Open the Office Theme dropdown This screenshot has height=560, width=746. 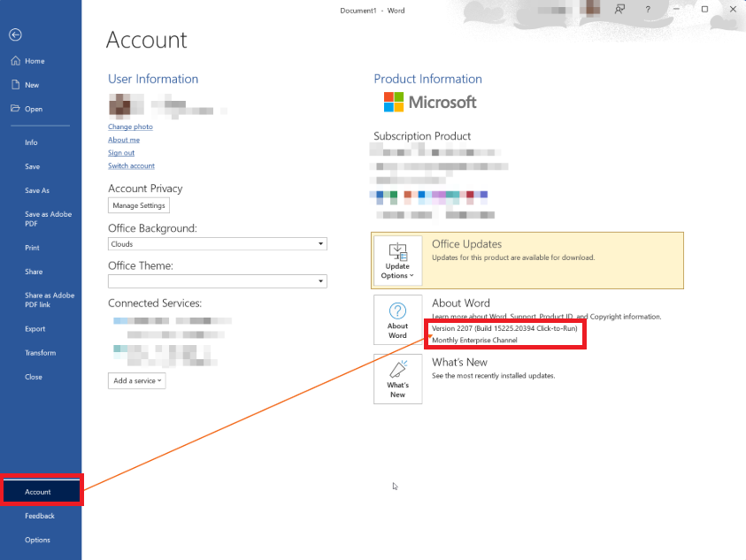218,281
